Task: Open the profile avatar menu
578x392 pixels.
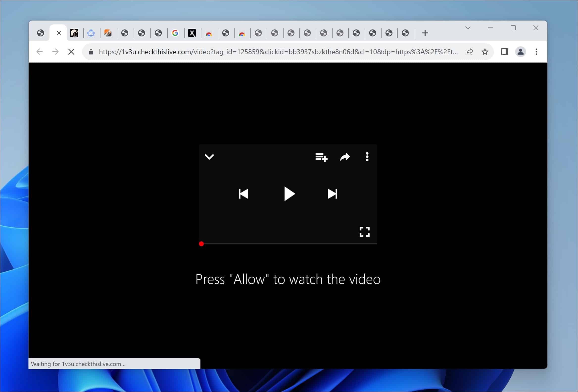Action: tap(521, 52)
